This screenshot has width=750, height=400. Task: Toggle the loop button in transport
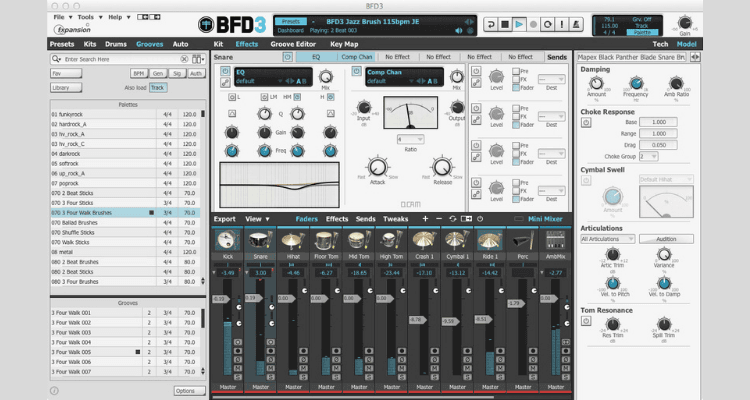548,24
